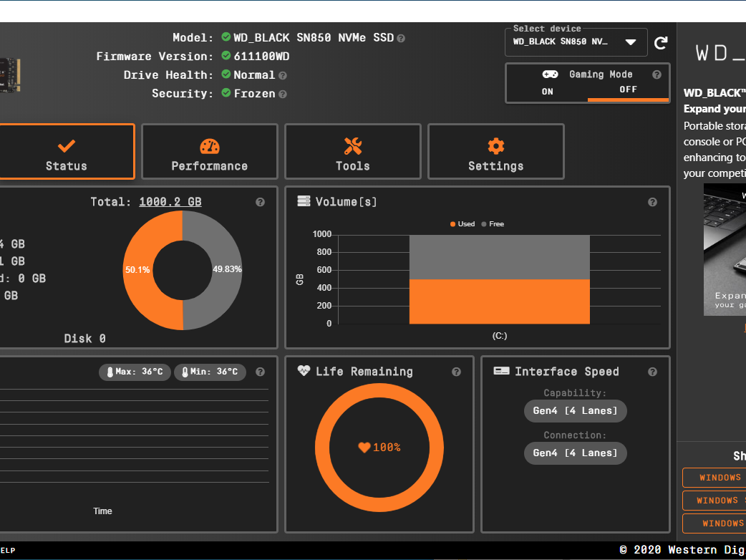
Task: Click help icon beside Drive Health Normal
Action: click(x=283, y=76)
